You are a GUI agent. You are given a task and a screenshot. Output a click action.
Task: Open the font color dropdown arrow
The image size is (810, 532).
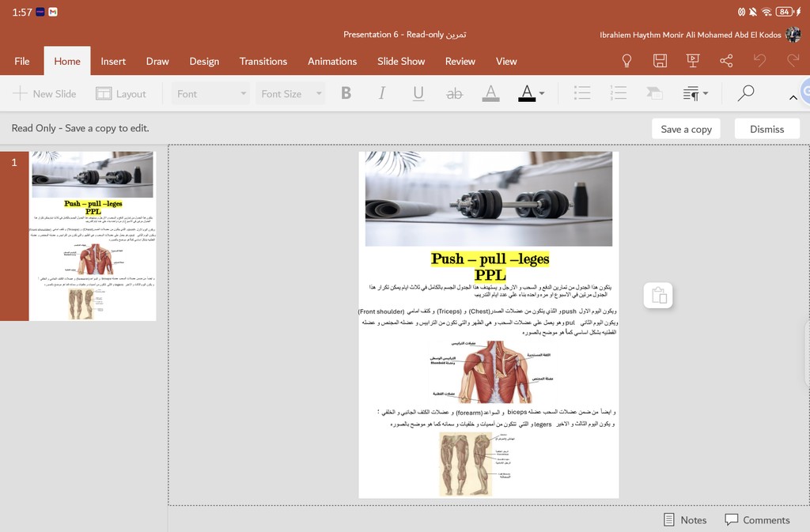pyautogui.click(x=542, y=93)
